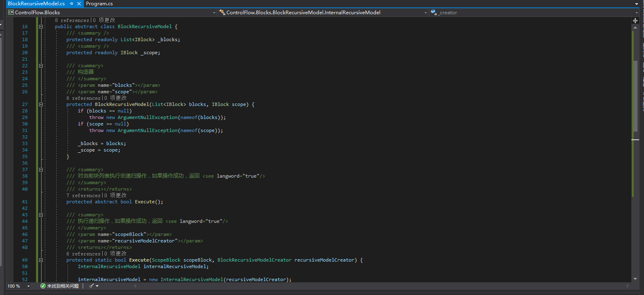
Task: Open the 100 % zoom level dropdown
Action: tap(28, 286)
